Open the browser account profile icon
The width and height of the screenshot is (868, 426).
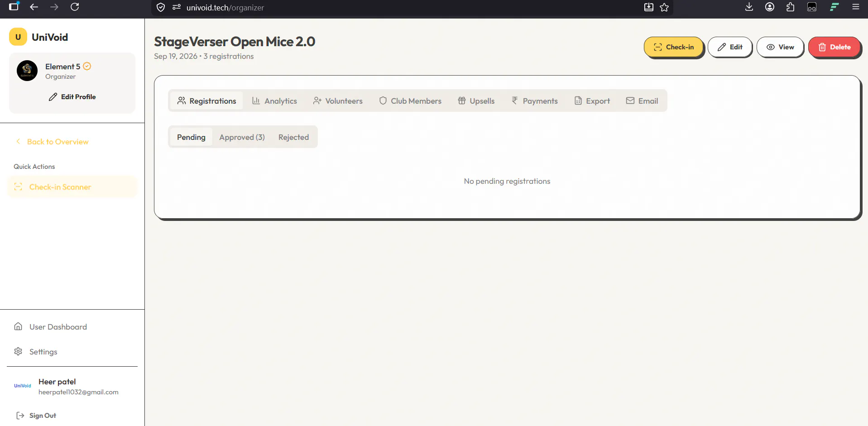(770, 7)
